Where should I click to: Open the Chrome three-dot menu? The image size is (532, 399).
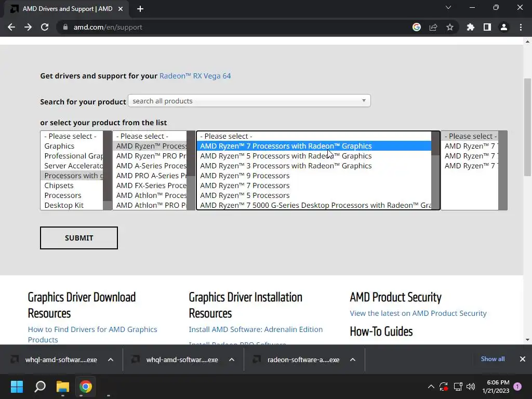521,27
